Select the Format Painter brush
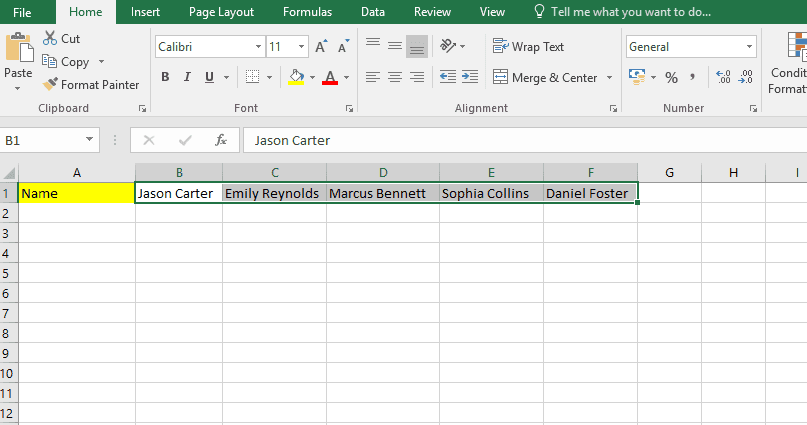This screenshot has height=425, width=807. pyautogui.click(x=51, y=85)
